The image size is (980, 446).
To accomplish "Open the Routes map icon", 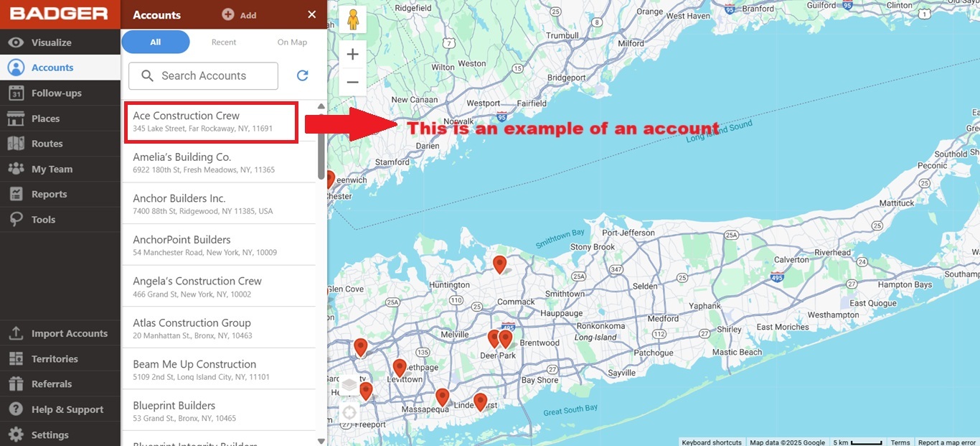I will point(16,144).
